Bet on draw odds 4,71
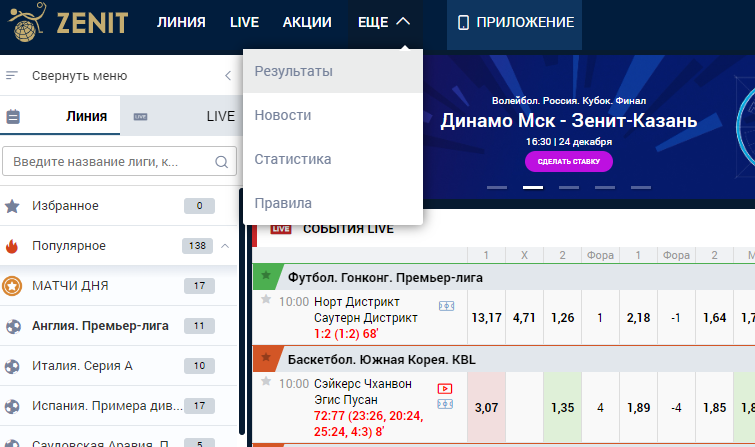Viewport: 755px width, 447px height. (x=524, y=318)
